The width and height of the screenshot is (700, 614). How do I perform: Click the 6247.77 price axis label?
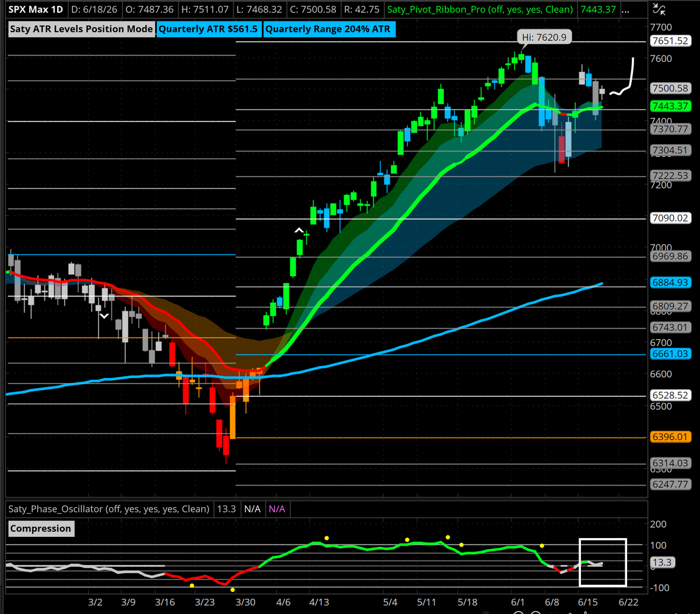[670, 484]
